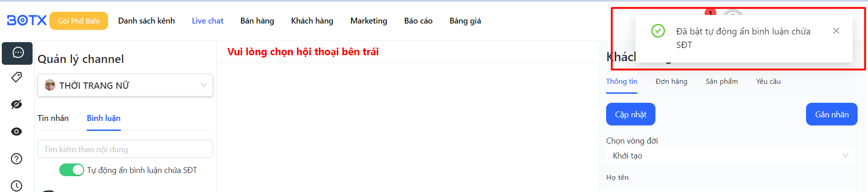Screen dimensions: 868x192
Task: Click the Gắn nhãn button
Action: coord(832,114)
